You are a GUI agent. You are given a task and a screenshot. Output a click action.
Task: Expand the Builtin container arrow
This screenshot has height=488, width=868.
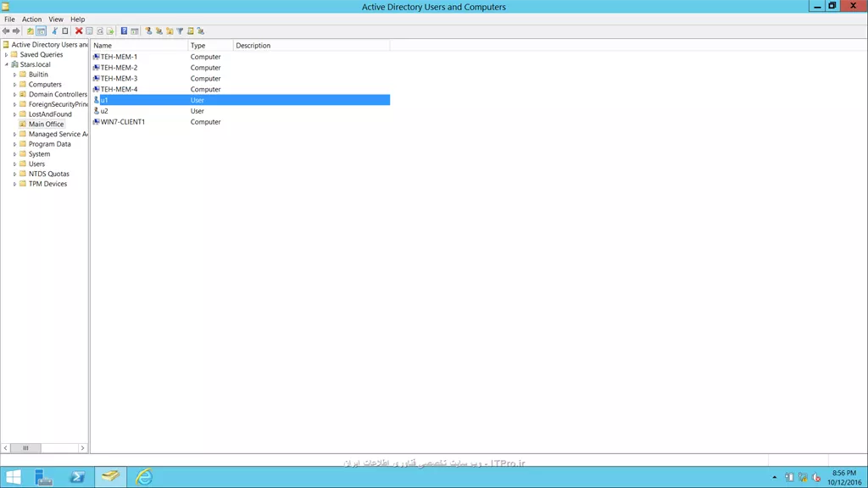pos(15,75)
